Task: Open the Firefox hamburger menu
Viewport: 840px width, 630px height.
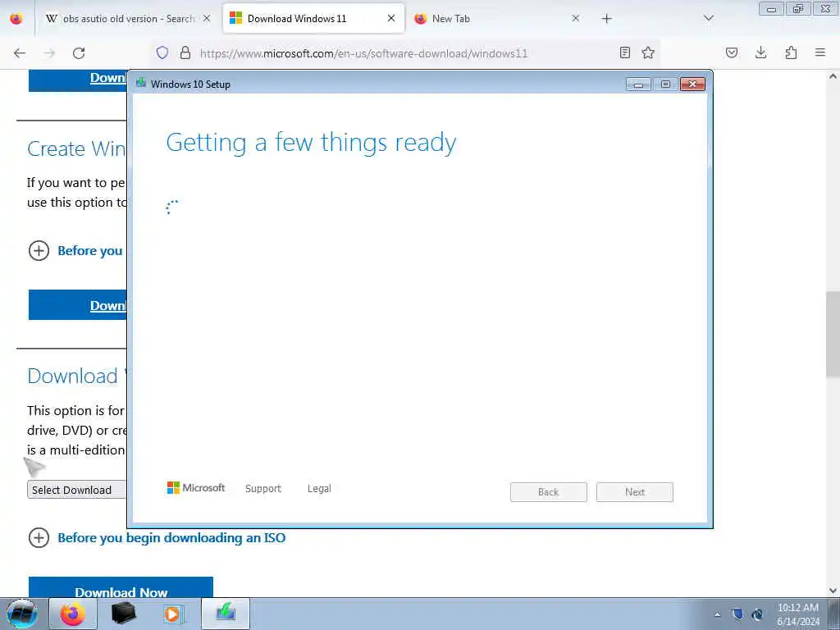Action: pos(820,52)
